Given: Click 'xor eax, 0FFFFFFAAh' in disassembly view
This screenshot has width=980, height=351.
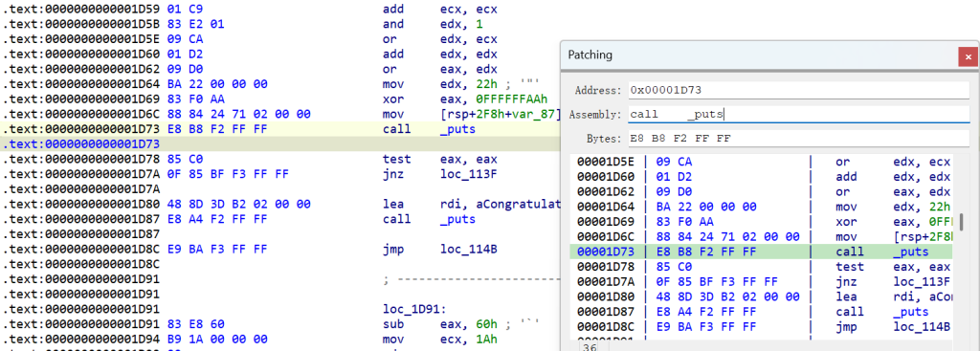Looking at the screenshot, I should (x=465, y=99).
